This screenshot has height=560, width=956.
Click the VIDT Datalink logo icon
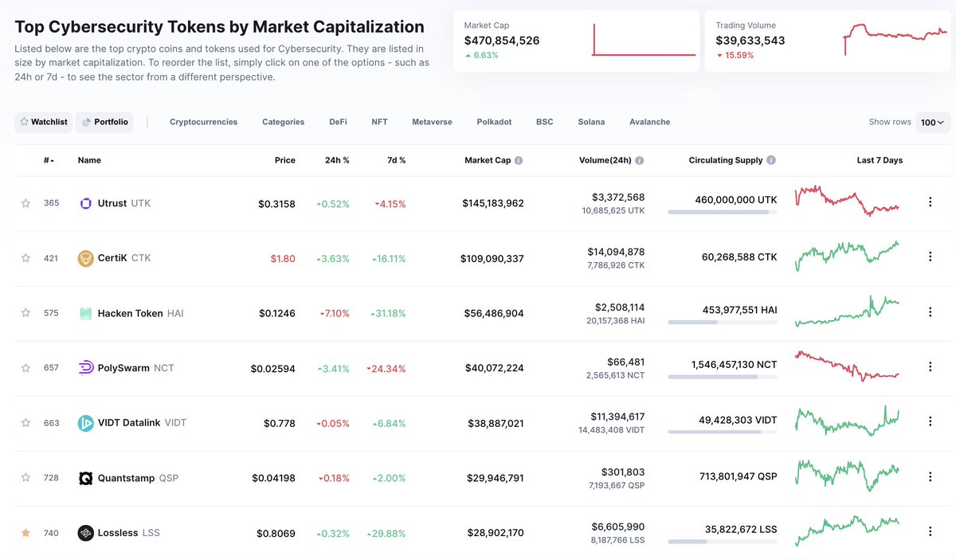point(86,423)
